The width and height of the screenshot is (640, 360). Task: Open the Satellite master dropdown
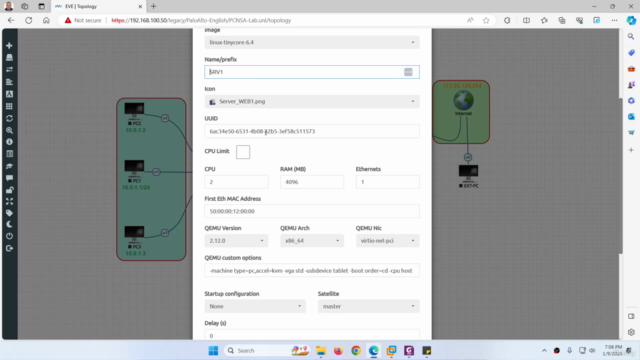click(369, 306)
